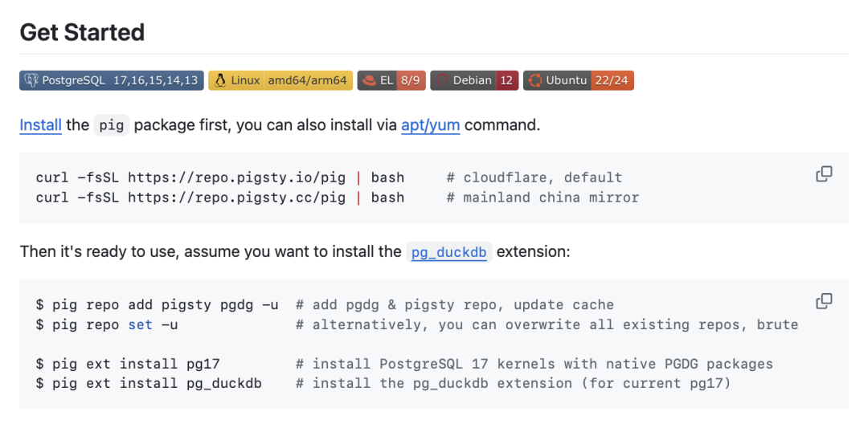
Task: Copy the curl install commands code block
Action: pos(824,174)
